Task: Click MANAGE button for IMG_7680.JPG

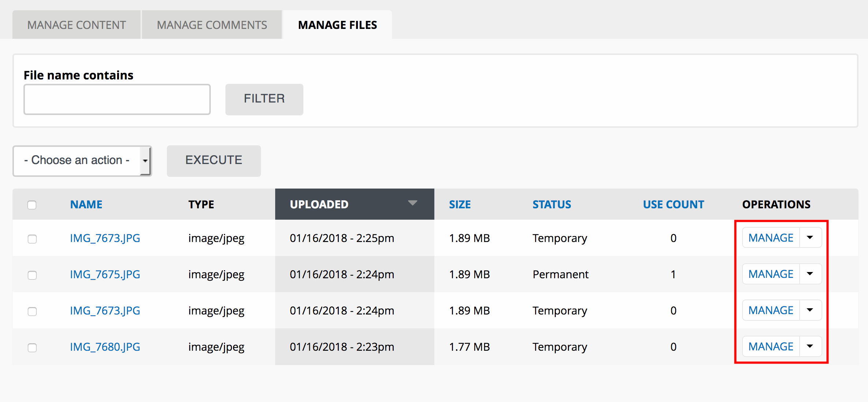Action: tap(770, 346)
